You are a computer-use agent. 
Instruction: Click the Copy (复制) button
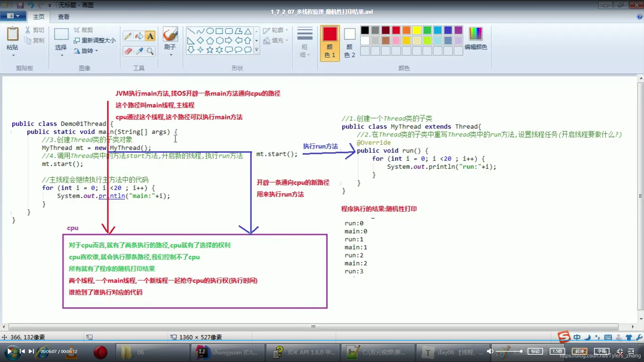(35, 41)
